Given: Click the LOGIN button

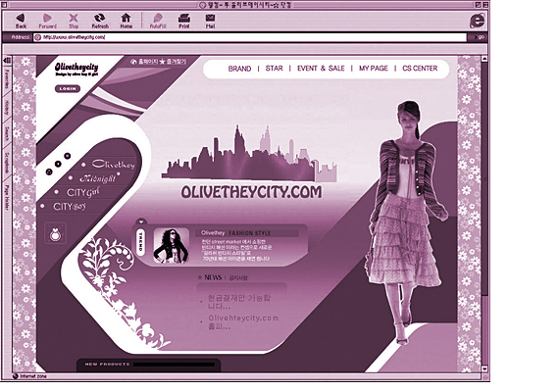Looking at the screenshot, I should pos(68,89).
